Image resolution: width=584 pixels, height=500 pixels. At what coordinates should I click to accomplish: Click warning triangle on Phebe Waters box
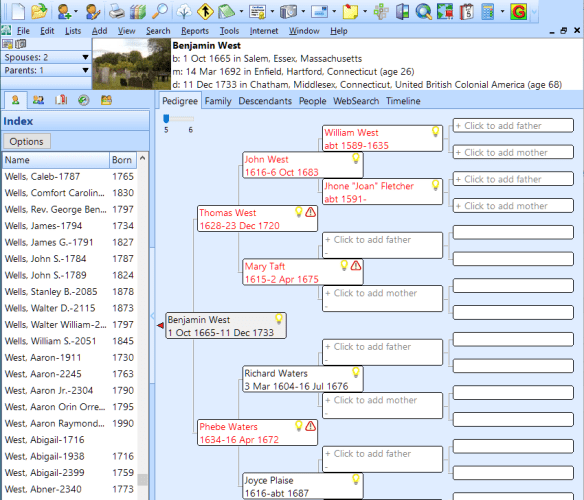[x=310, y=426]
